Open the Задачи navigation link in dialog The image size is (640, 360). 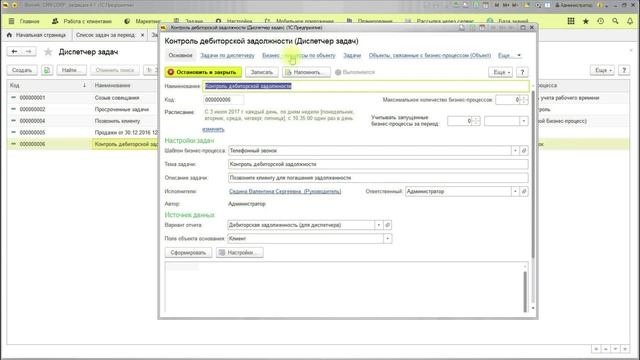pyautogui.click(x=352, y=56)
